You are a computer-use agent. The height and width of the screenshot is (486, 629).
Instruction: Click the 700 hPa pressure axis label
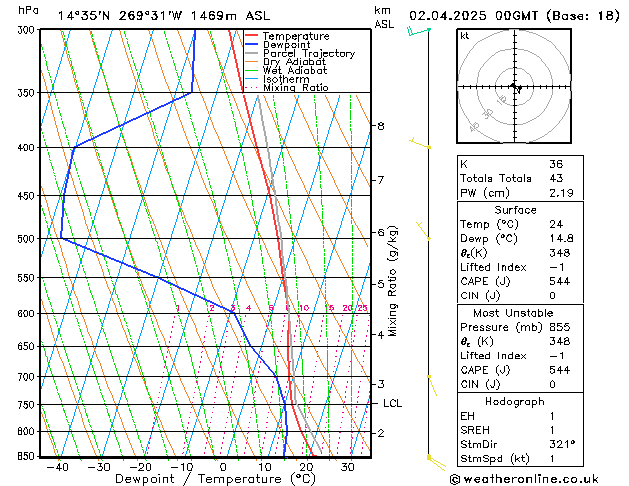[x=28, y=377]
